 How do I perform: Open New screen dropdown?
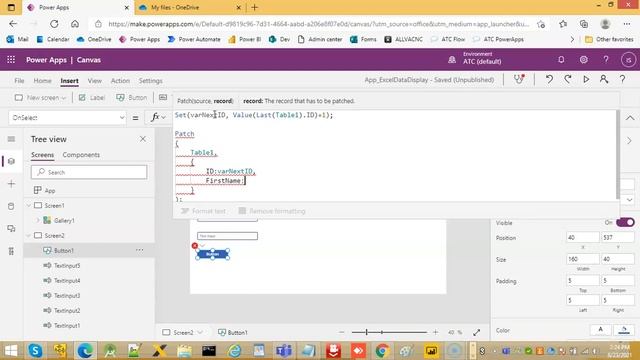pos(40,98)
